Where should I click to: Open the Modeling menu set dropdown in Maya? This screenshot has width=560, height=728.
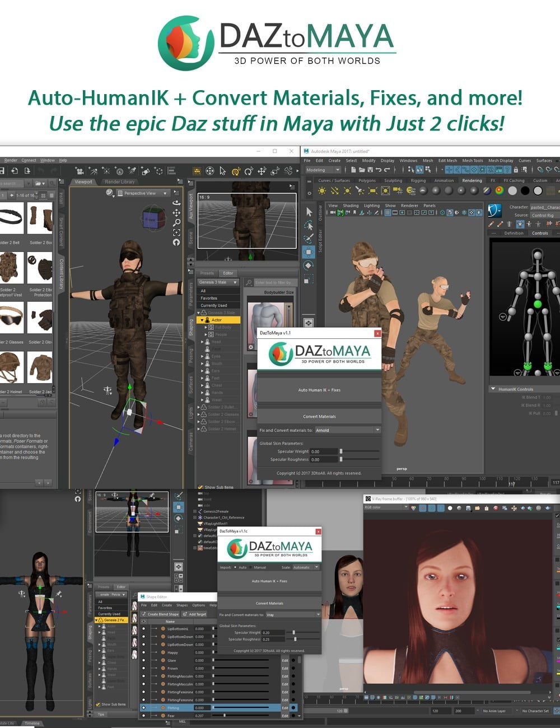tap(323, 170)
